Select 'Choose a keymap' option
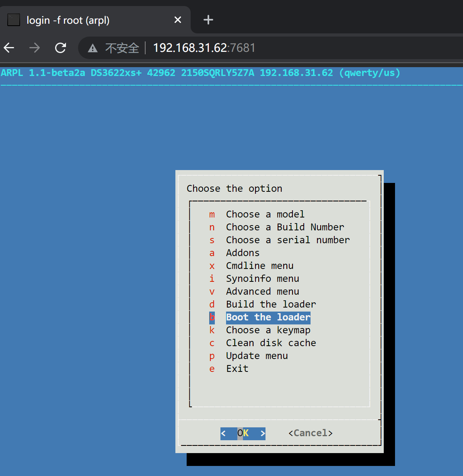Viewport: 463px width, 476px height. click(268, 330)
